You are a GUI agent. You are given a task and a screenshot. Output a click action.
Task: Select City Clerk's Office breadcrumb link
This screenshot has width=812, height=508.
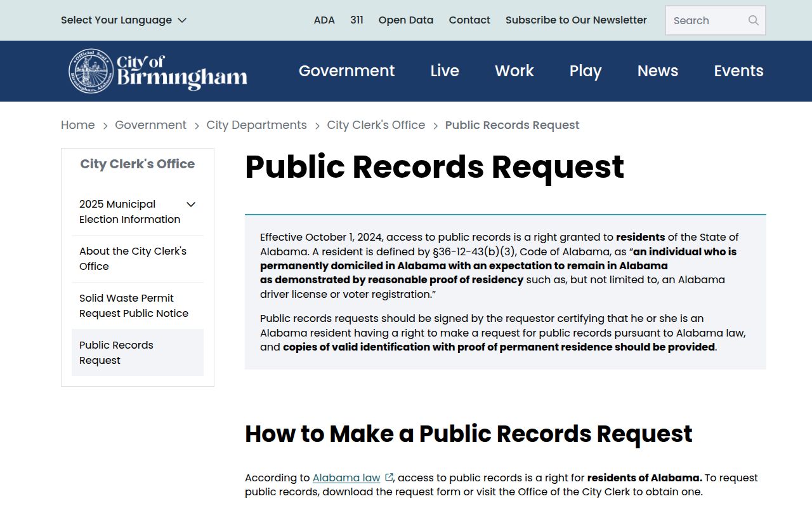pyautogui.click(x=376, y=125)
